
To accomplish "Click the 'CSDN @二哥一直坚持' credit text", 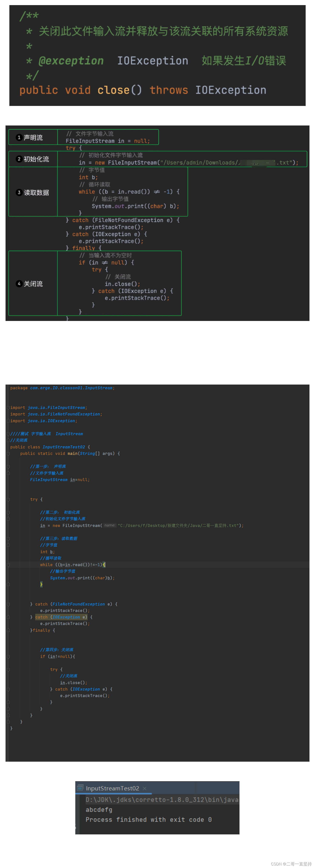I will pos(291,864).
